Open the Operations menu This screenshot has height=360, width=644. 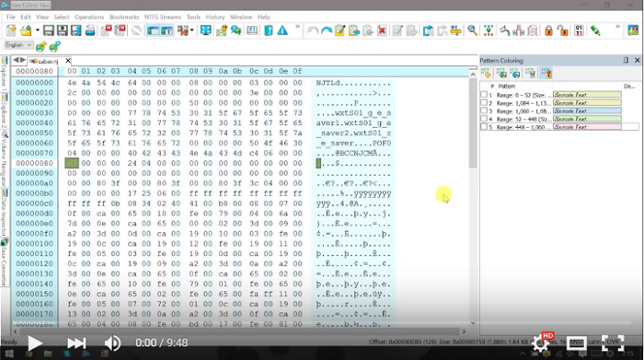pos(89,17)
